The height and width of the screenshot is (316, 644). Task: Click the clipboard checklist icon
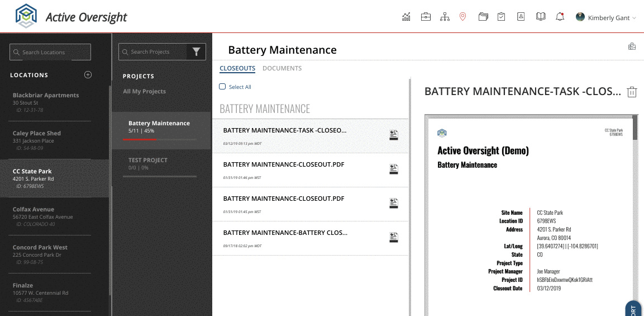pyautogui.click(x=501, y=17)
